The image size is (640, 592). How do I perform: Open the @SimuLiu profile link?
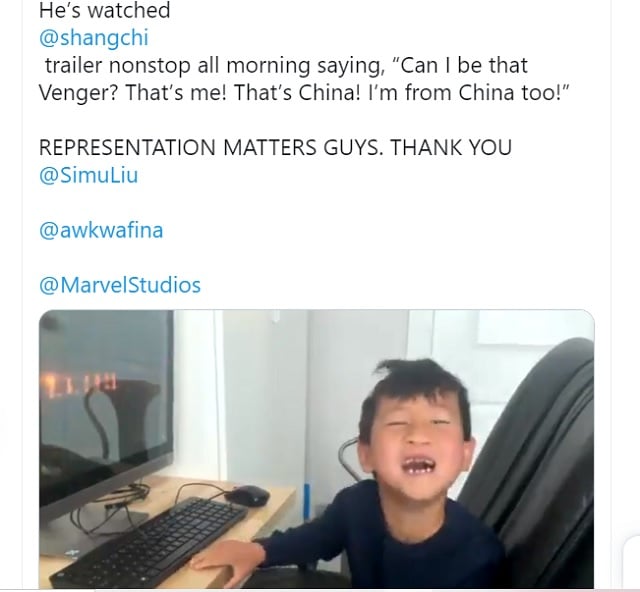click(89, 176)
